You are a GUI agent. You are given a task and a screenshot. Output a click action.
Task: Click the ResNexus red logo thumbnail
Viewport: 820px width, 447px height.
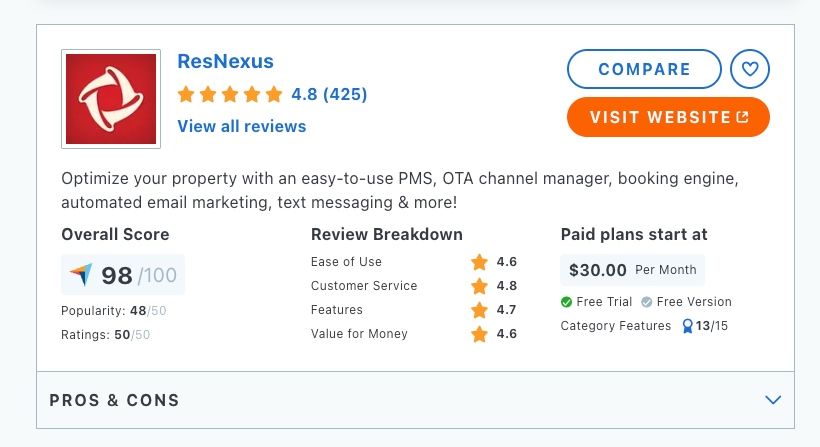(x=111, y=99)
